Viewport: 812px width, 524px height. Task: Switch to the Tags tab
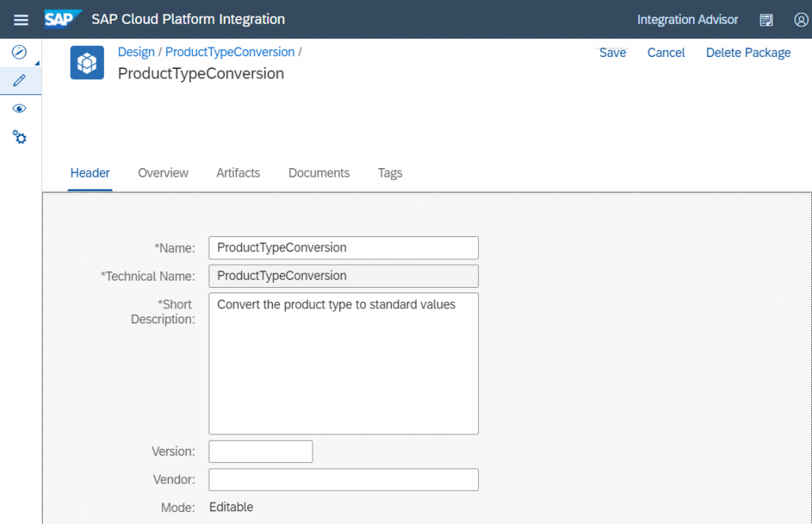click(x=390, y=173)
